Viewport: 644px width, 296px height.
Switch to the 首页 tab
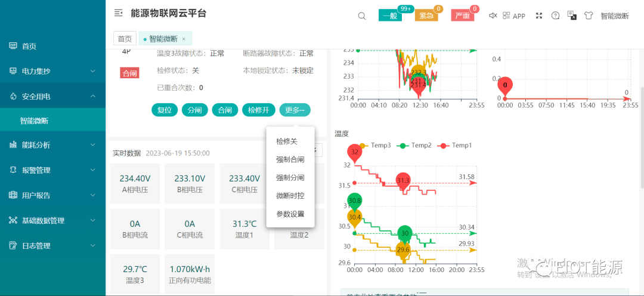pyautogui.click(x=125, y=39)
